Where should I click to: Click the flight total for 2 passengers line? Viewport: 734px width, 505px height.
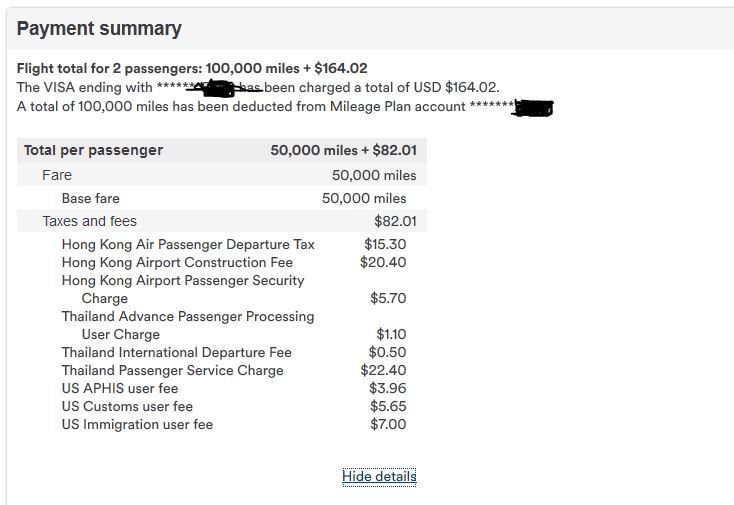click(x=192, y=68)
